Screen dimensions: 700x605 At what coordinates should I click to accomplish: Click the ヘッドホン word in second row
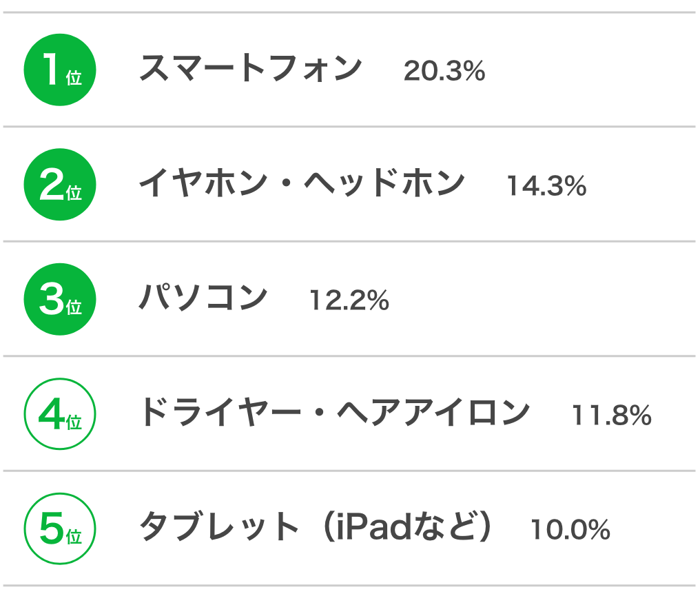(x=384, y=183)
